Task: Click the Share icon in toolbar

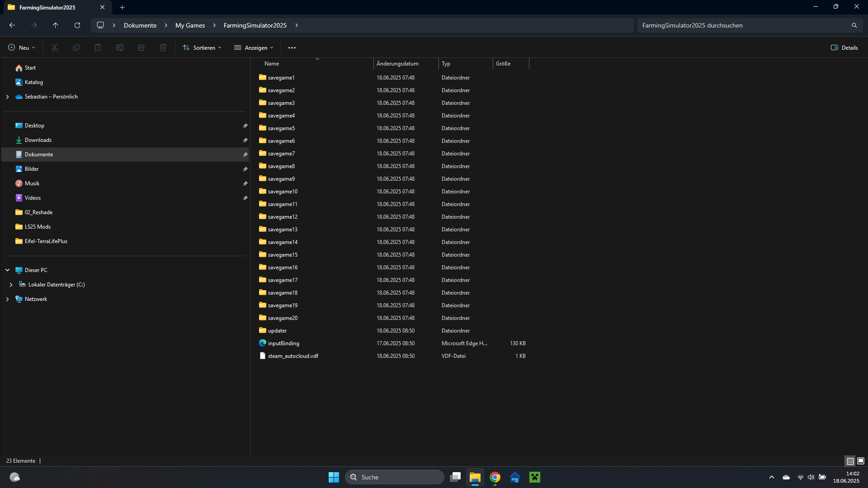Action: [x=142, y=47]
